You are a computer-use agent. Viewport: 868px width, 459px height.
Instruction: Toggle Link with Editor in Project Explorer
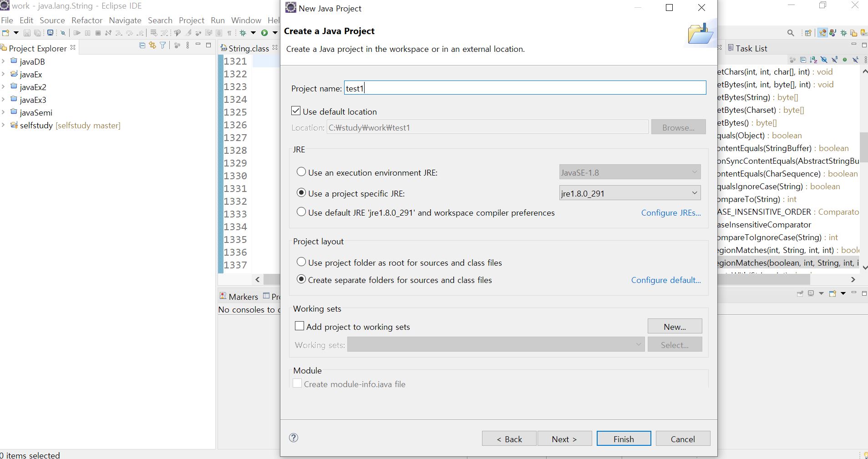point(152,45)
